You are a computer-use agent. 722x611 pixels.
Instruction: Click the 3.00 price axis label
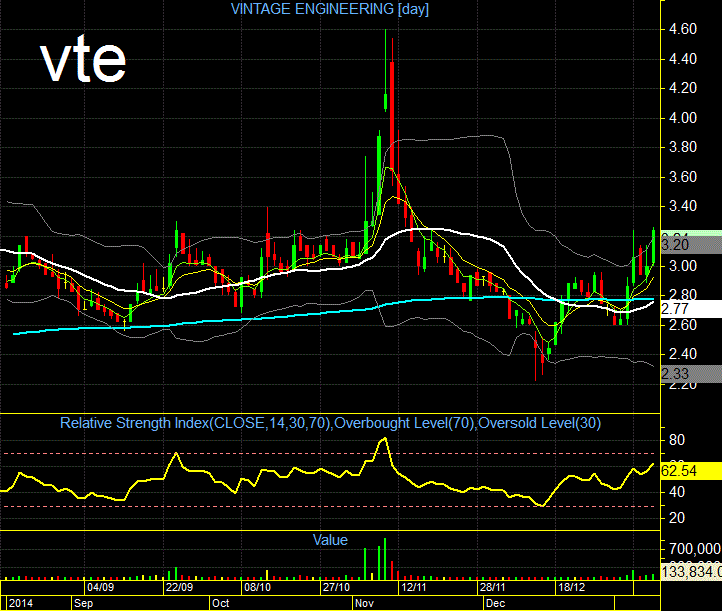(x=682, y=266)
